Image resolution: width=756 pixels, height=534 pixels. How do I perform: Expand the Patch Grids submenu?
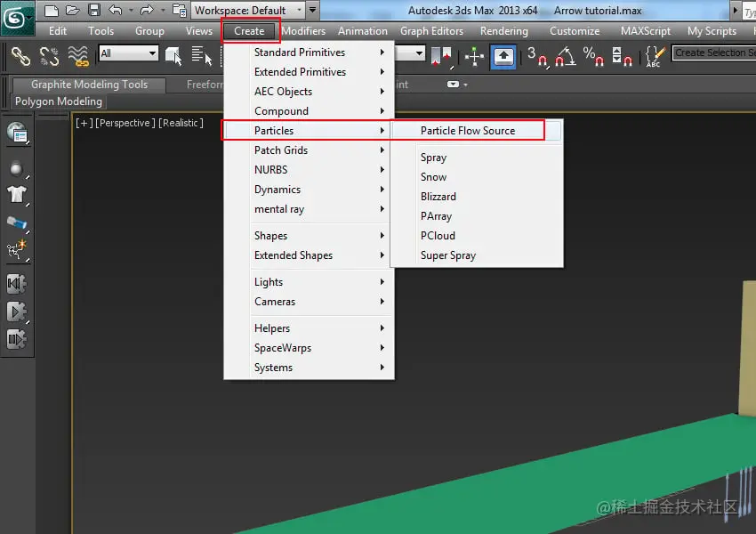[309, 150]
